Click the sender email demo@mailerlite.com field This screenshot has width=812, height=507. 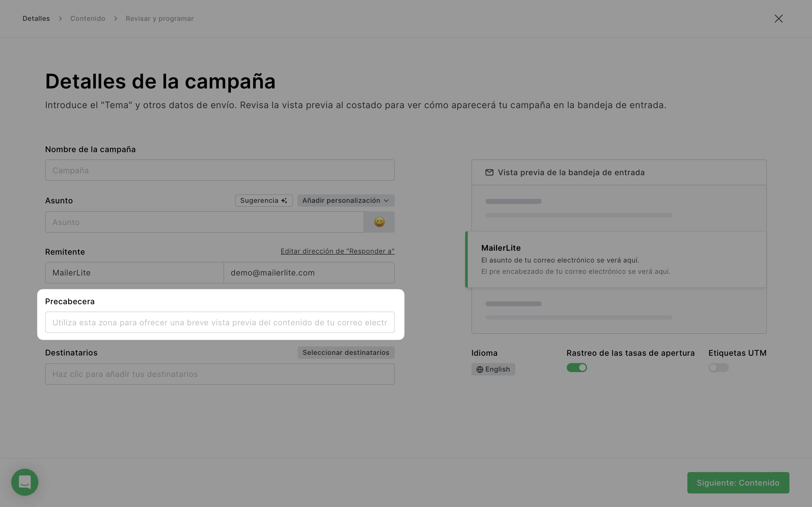pos(309,273)
